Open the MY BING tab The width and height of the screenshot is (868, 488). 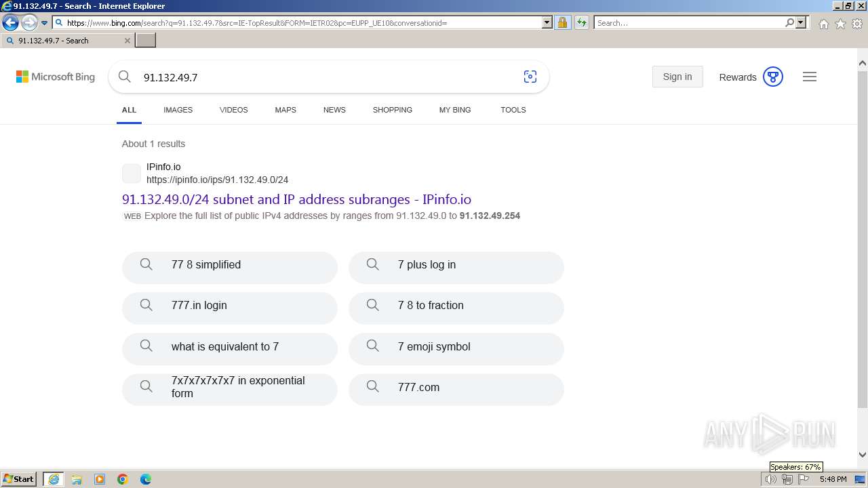coord(455,110)
